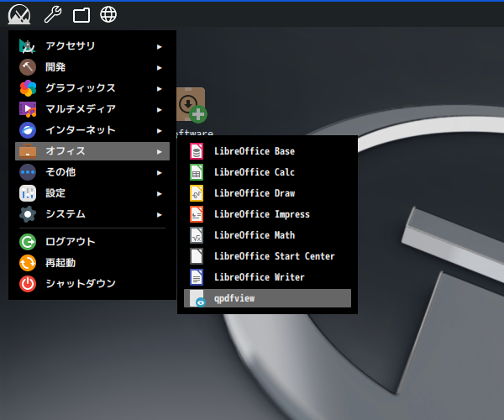Click the LibreOffice Draw icon

click(197, 193)
